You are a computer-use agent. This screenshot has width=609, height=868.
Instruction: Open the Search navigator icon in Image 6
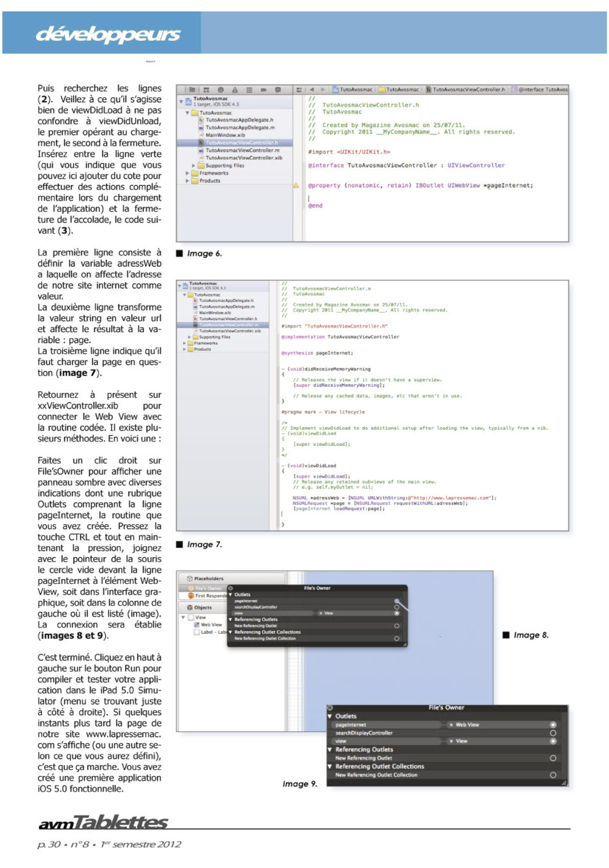pos(221,90)
